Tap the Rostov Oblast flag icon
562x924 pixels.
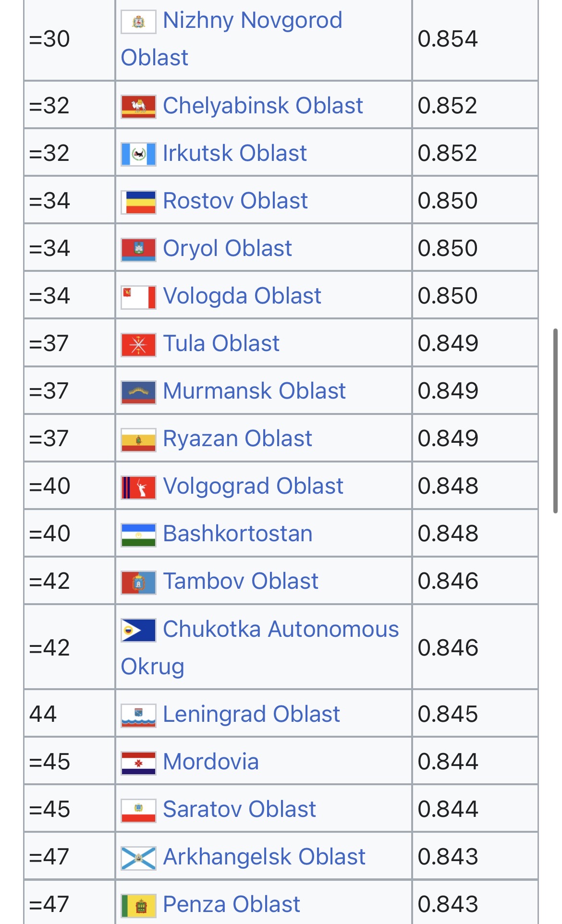click(138, 202)
